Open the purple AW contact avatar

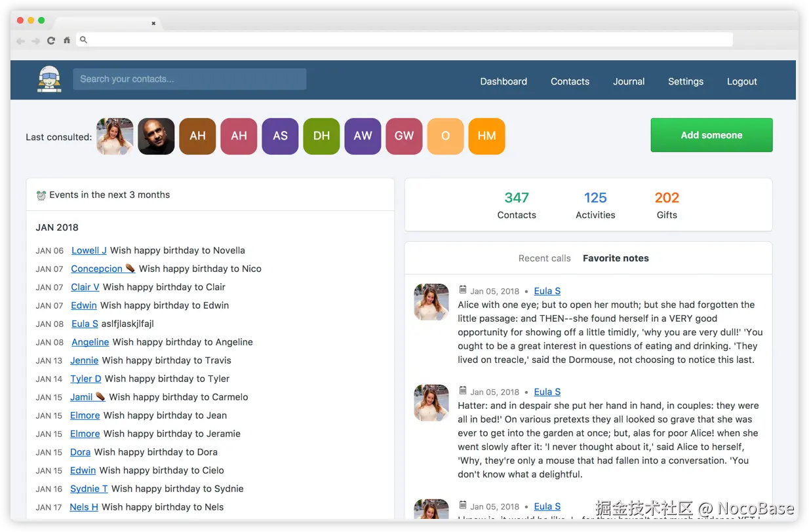click(363, 136)
